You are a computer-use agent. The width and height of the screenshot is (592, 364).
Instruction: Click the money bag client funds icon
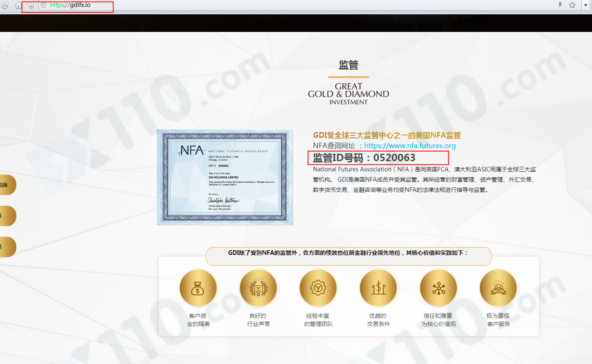coord(198,288)
